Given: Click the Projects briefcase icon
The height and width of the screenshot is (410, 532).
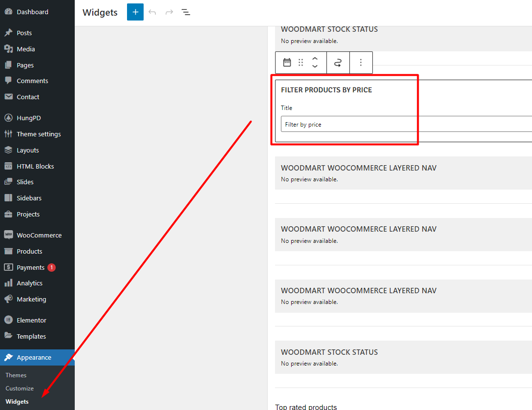Looking at the screenshot, I should (8, 214).
